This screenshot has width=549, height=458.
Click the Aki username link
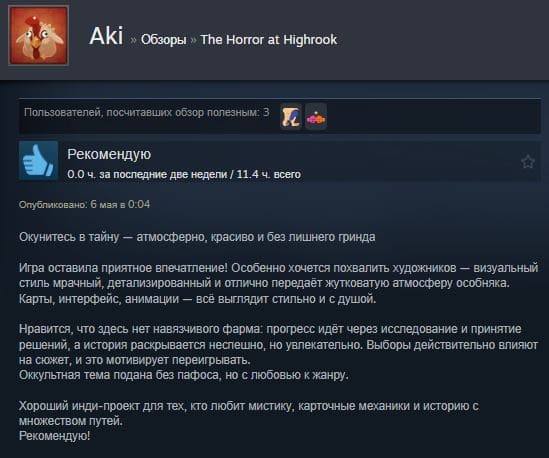pyautogui.click(x=106, y=36)
